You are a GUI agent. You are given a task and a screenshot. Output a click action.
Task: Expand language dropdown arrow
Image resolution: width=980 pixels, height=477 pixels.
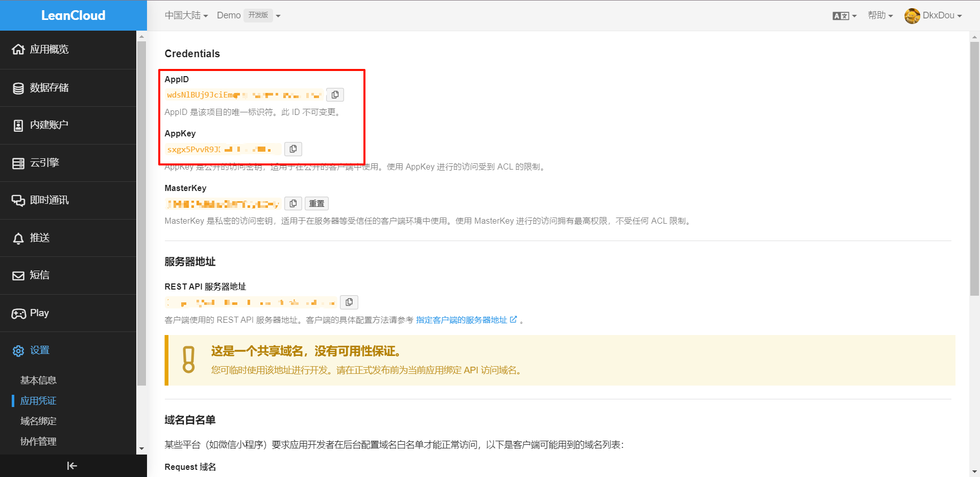pyautogui.click(x=854, y=16)
